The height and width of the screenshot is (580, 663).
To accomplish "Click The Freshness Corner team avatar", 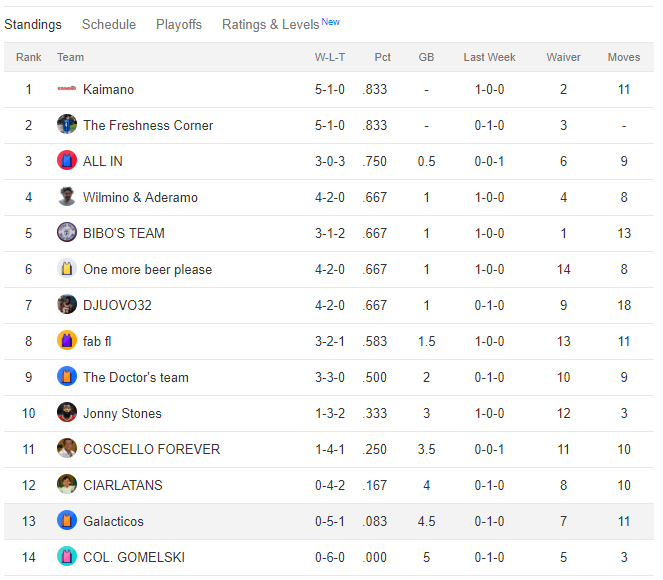I will [x=67, y=125].
